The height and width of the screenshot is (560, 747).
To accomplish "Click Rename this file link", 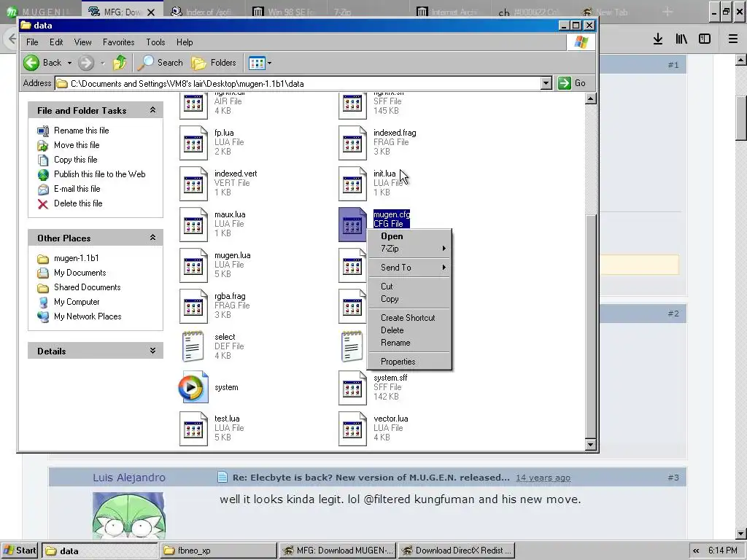I will [x=82, y=131].
